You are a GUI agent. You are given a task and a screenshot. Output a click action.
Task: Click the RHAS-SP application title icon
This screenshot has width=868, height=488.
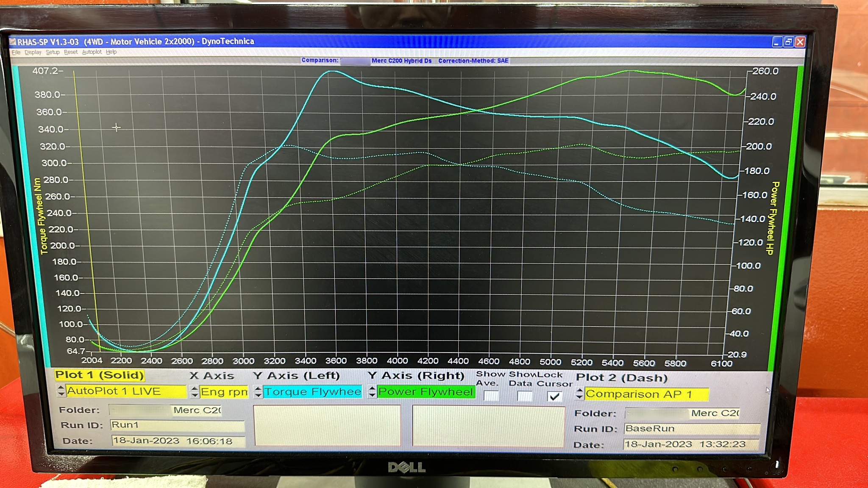(x=13, y=42)
